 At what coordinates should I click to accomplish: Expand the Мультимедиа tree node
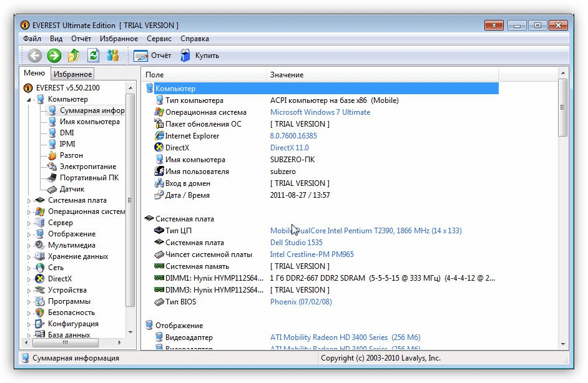point(29,246)
